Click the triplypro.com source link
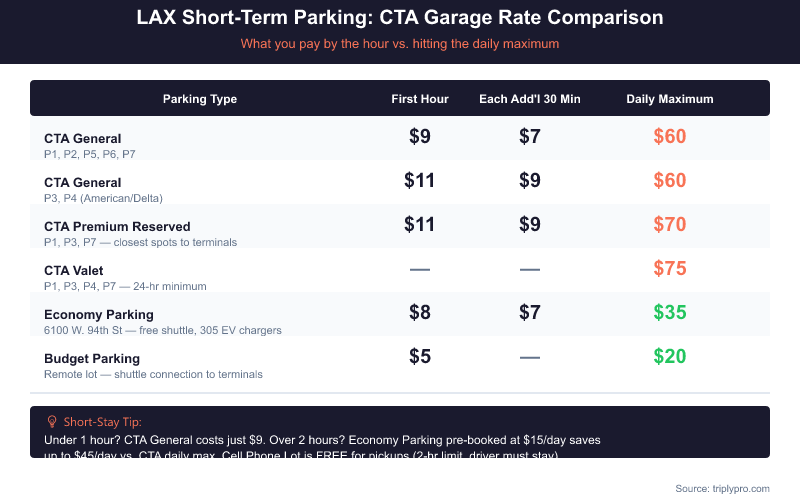This screenshot has width=800, height=500. [722, 488]
